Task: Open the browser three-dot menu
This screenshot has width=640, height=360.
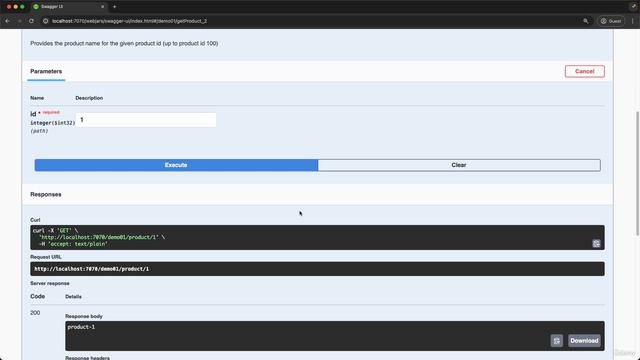Action: click(633, 21)
